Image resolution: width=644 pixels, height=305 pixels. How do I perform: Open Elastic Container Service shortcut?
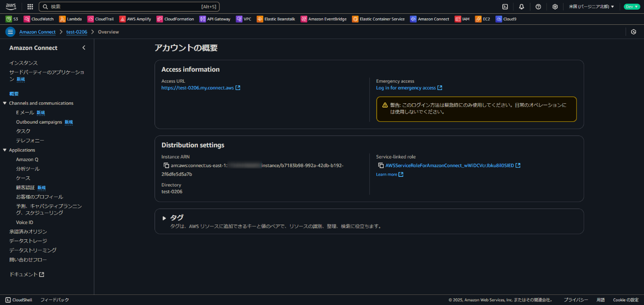point(379,19)
